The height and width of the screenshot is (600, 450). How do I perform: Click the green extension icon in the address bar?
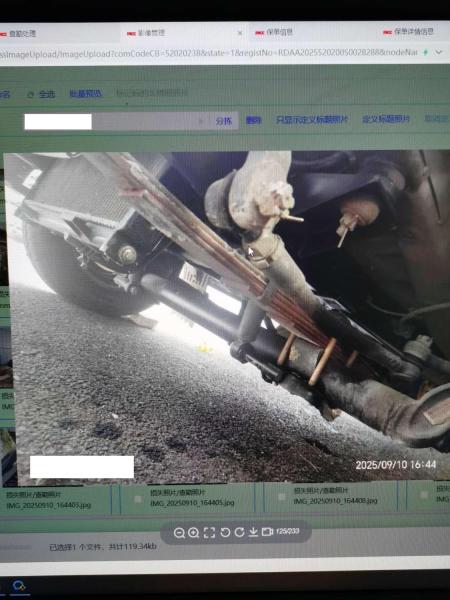coord(426,52)
